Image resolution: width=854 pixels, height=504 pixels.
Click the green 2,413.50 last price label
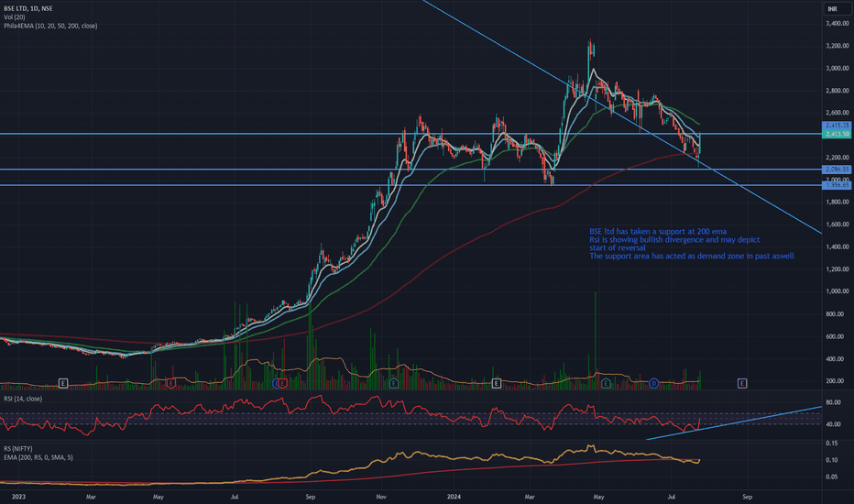838,134
